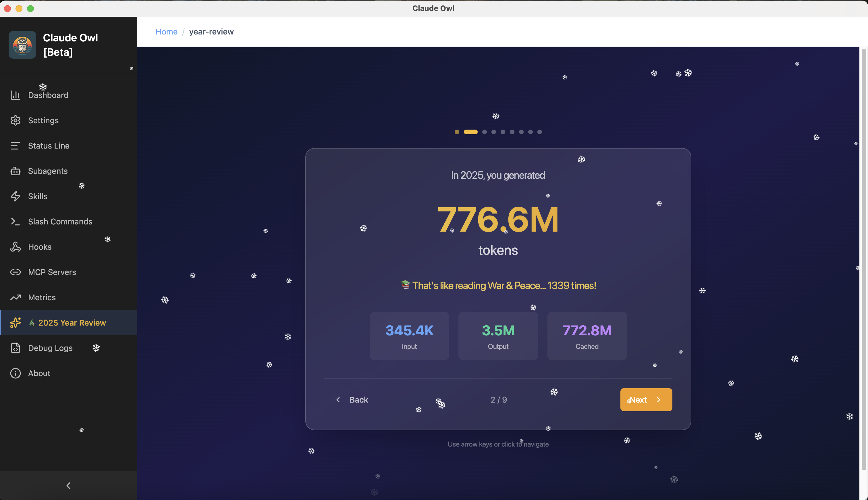
Task: Open Hooks using the webhook icon
Action: 15,247
